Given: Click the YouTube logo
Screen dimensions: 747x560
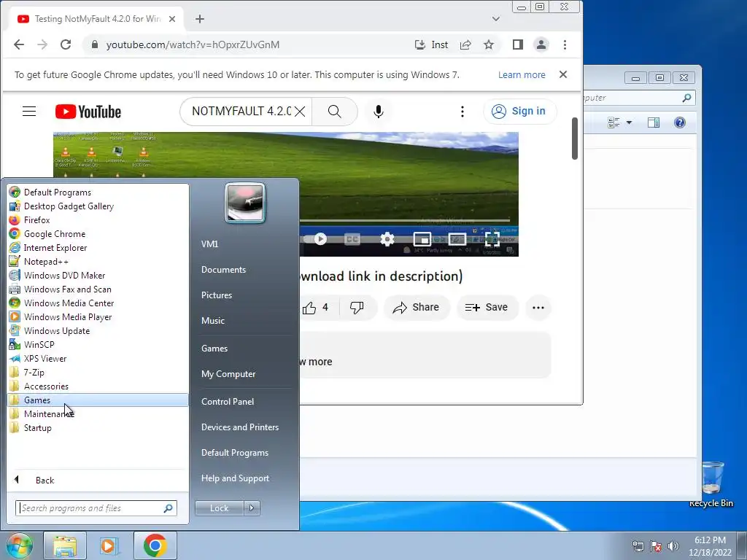Looking at the screenshot, I should 88,112.
